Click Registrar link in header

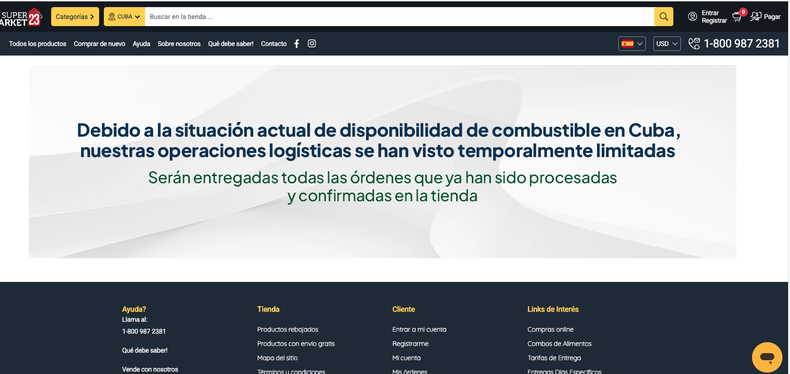[714, 21]
